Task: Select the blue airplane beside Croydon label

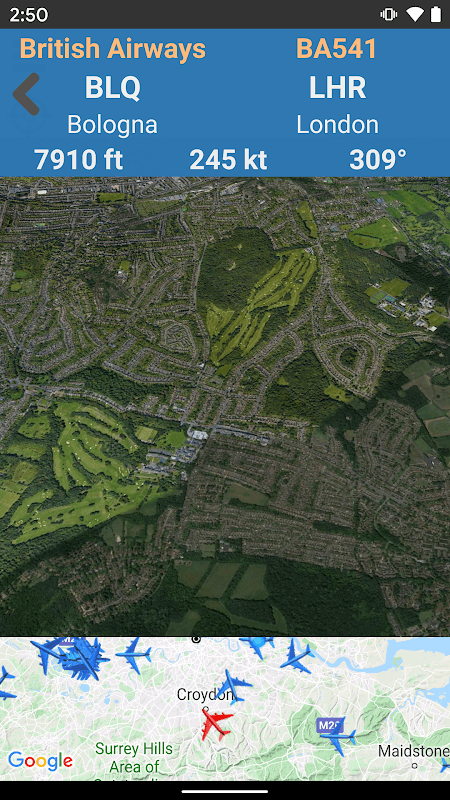Action: (234, 685)
